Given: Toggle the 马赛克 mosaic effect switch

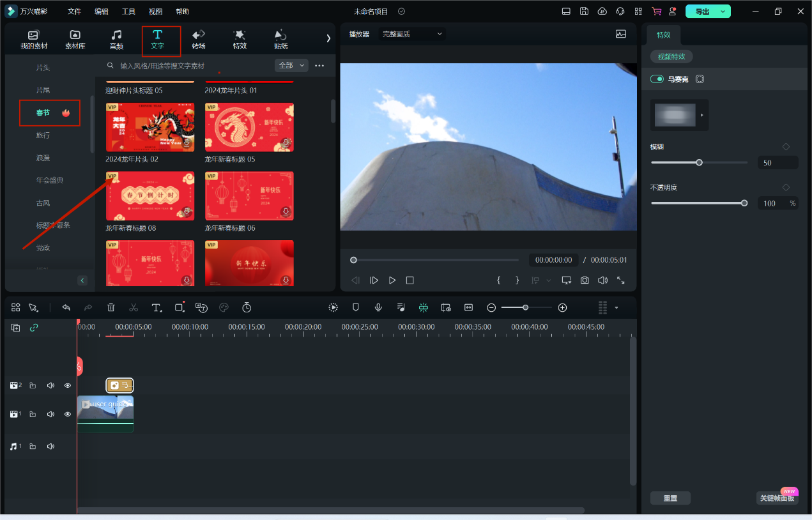Looking at the screenshot, I should click(x=657, y=79).
